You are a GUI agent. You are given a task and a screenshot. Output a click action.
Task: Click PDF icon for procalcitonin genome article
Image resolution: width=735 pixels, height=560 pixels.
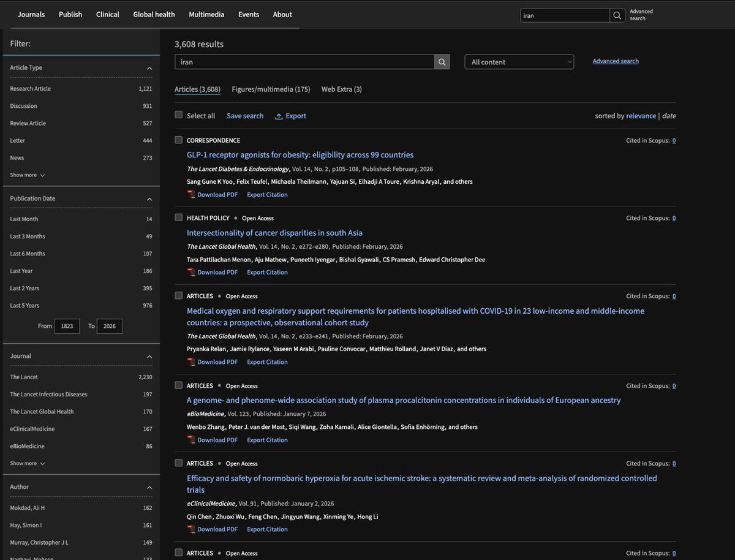pos(191,440)
